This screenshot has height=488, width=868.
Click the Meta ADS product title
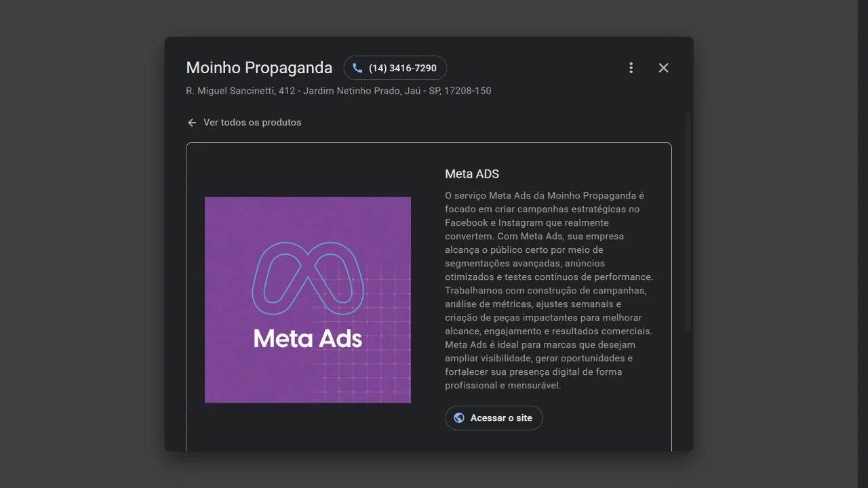tap(472, 174)
